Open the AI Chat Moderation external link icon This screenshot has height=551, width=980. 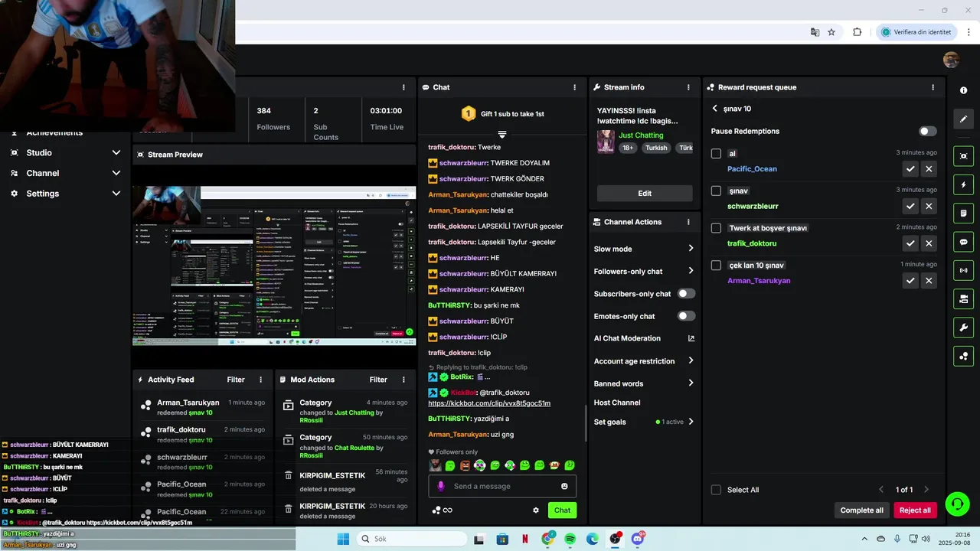tap(691, 338)
